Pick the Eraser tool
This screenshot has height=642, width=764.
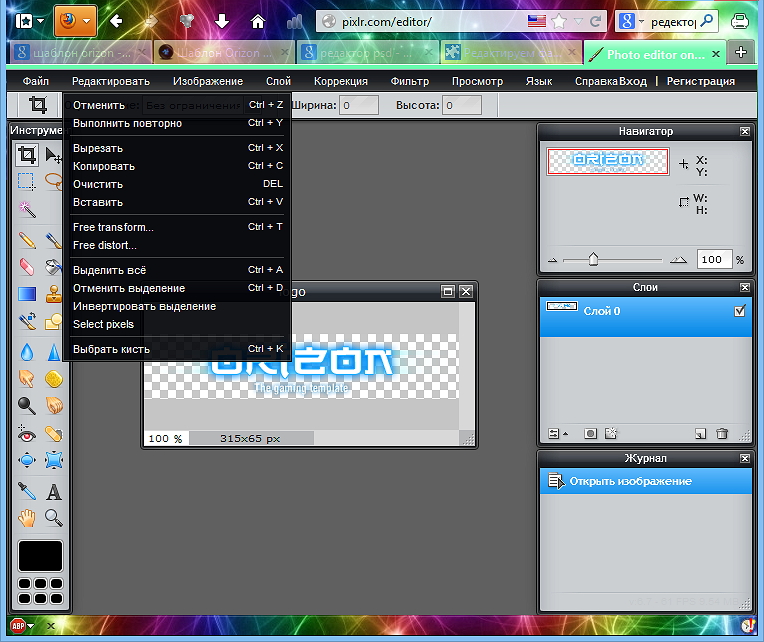click(27, 267)
